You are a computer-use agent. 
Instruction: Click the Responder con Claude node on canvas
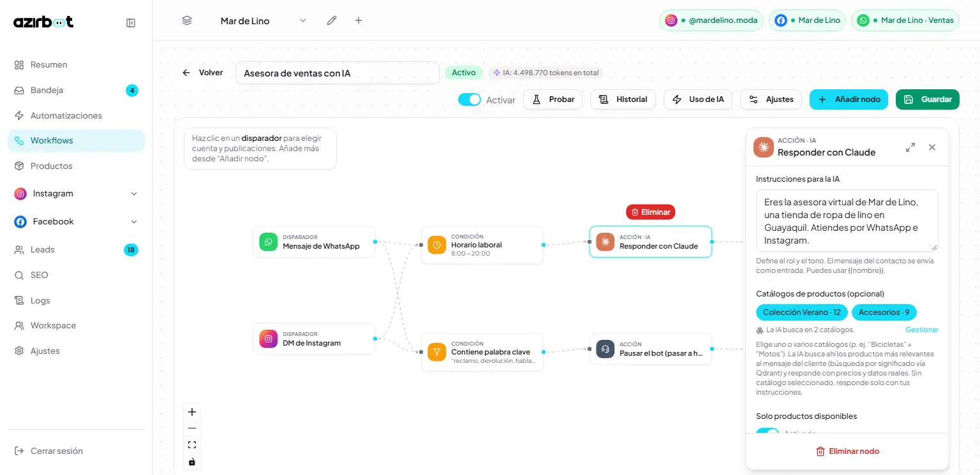point(651,242)
